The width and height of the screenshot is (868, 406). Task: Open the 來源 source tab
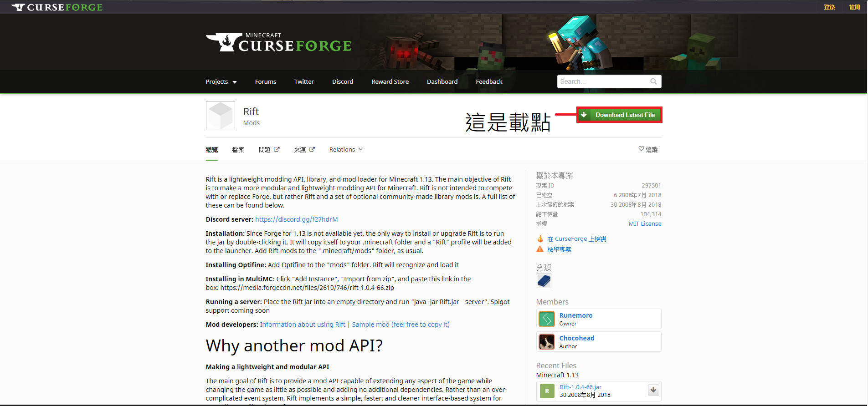(x=300, y=150)
